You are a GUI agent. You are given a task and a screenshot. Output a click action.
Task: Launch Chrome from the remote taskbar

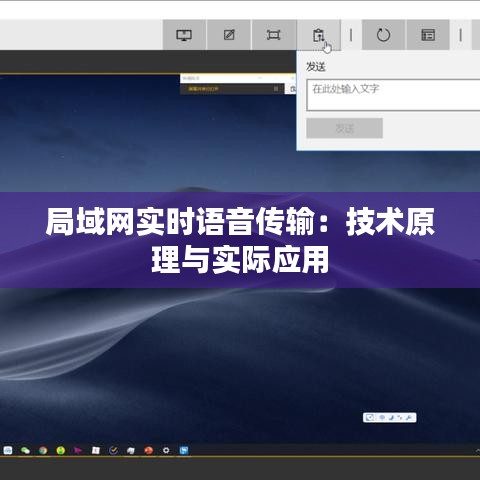click(x=43, y=451)
